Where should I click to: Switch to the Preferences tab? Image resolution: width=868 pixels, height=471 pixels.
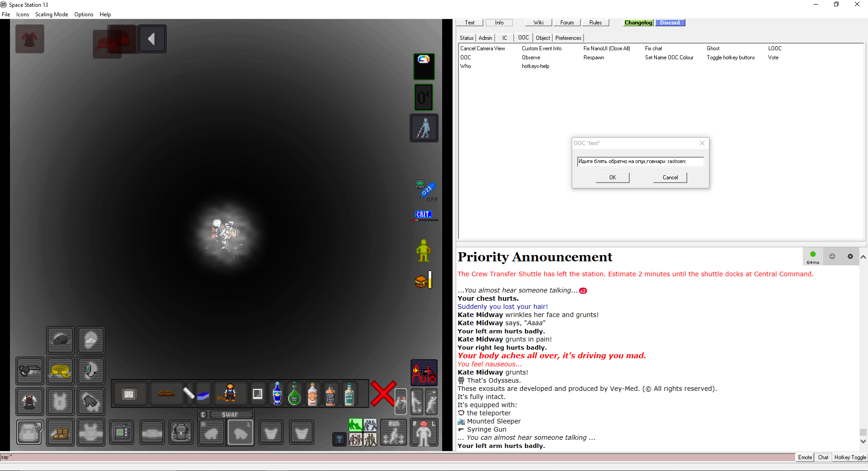point(568,38)
